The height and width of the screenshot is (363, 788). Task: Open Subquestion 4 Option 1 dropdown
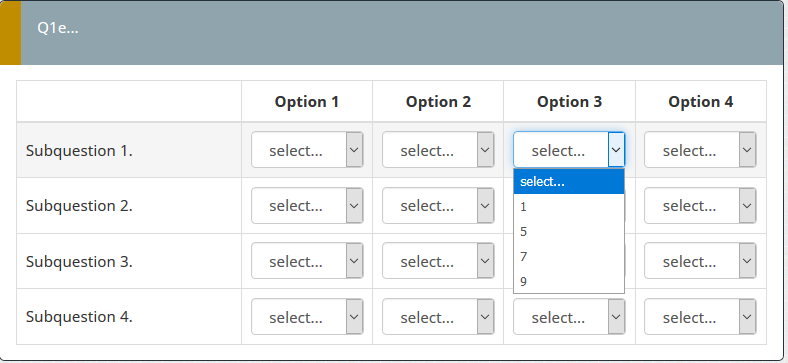tap(307, 317)
